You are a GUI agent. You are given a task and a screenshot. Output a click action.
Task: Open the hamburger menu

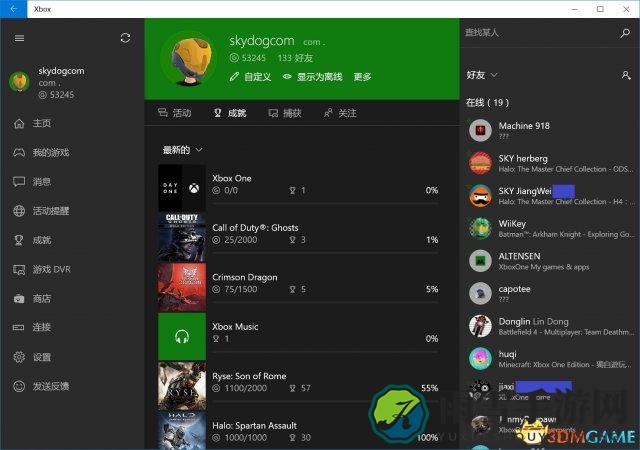[19, 38]
